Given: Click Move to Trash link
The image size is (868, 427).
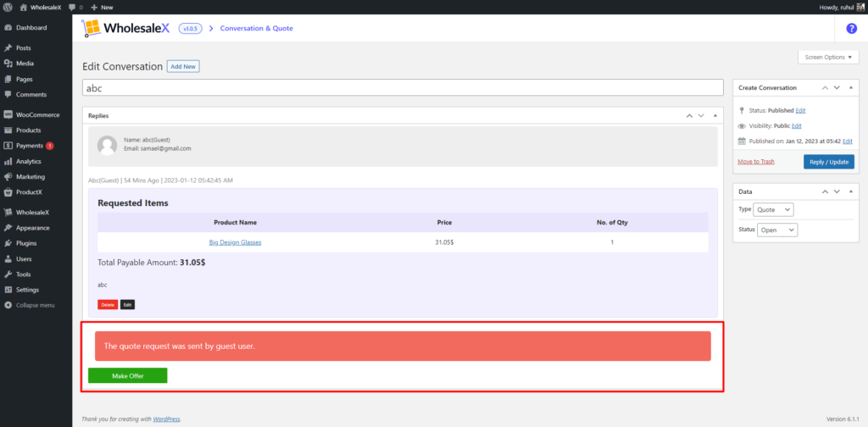Looking at the screenshot, I should tap(755, 161).
